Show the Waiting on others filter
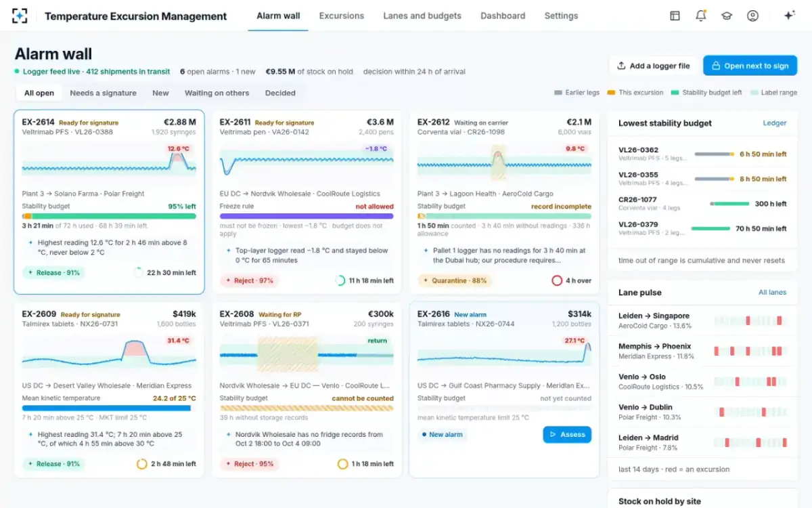 tap(217, 93)
